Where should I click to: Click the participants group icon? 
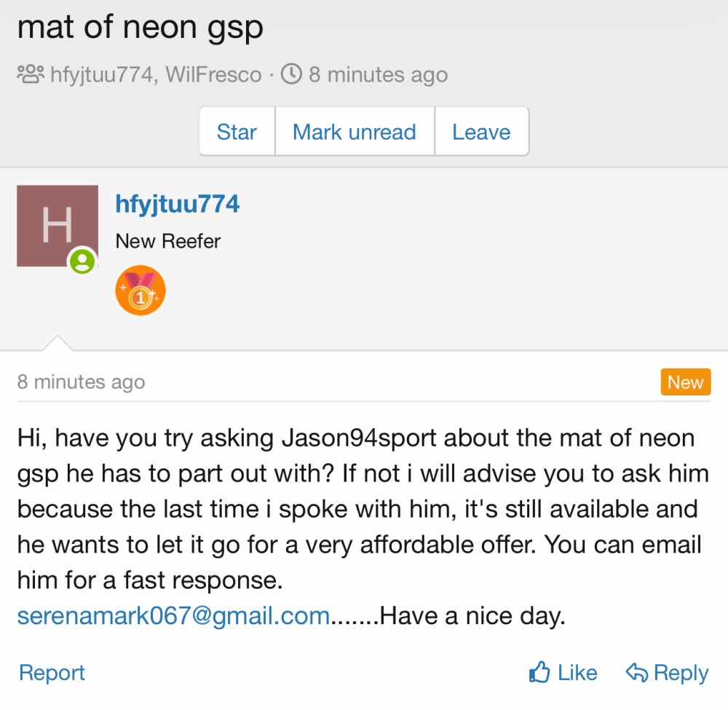click(x=31, y=74)
